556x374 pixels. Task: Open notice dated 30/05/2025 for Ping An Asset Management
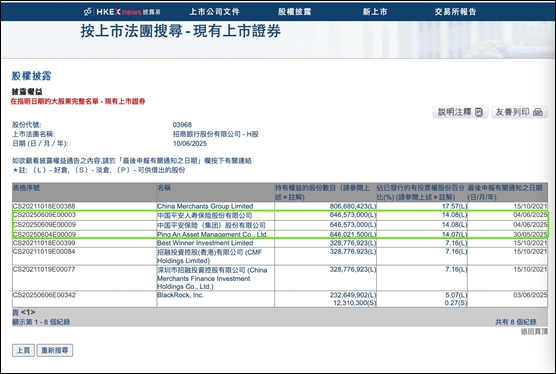pos(530,234)
